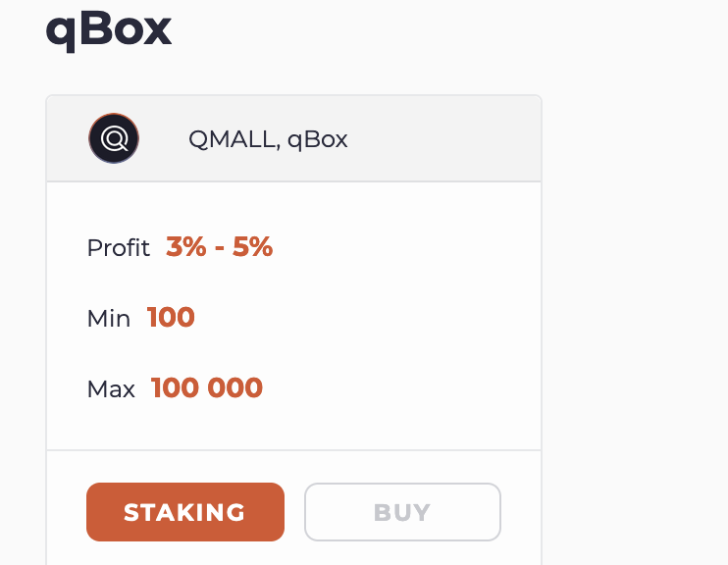728x565 pixels.
Task: Click the orange STAKING button
Action: point(185,512)
